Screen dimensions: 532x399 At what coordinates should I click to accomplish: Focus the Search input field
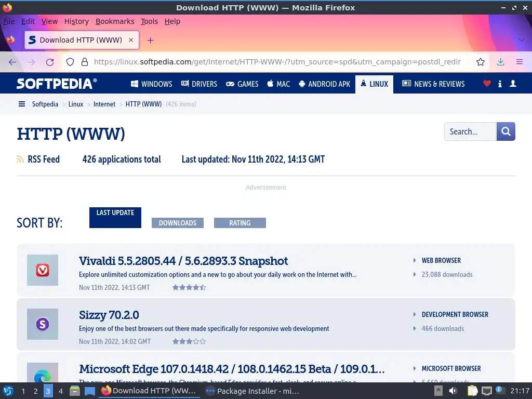point(470,131)
